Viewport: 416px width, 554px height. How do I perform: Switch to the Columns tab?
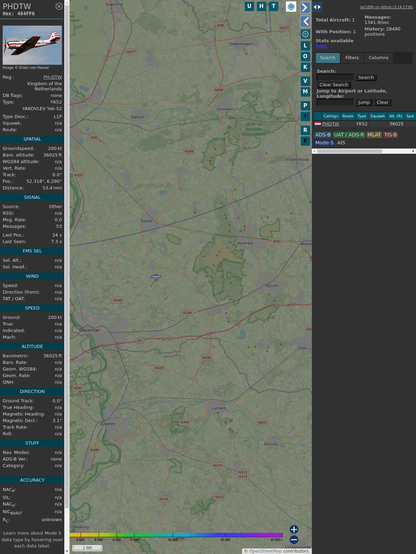pyautogui.click(x=378, y=58)
